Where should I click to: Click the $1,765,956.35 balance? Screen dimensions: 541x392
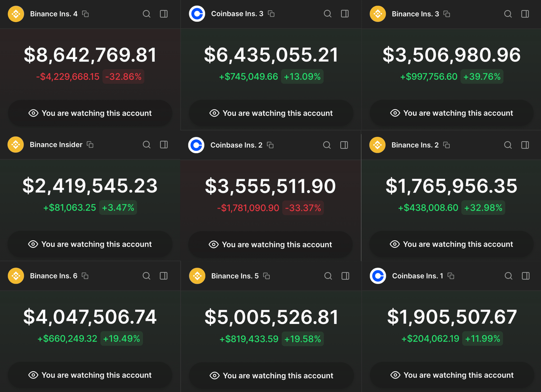point(451,186)
